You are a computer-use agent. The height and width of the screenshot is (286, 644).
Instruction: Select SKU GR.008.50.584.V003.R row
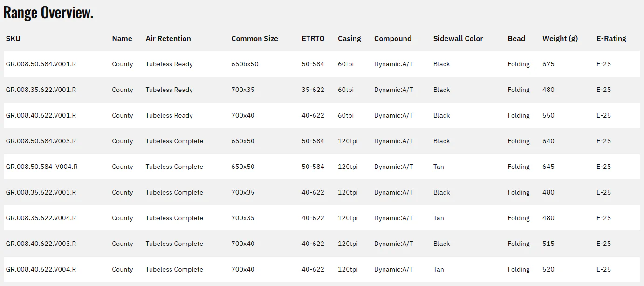pyautogui.click(x=322, y=141)
